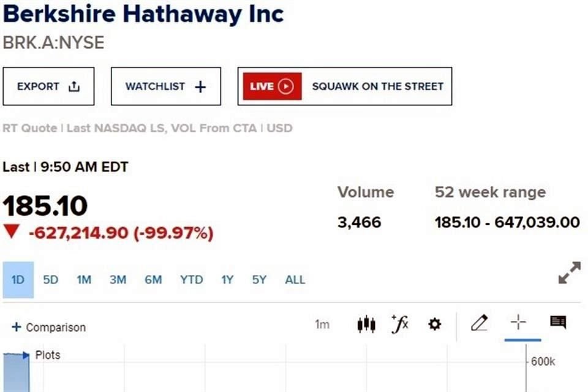
Task: Switch to the YTD chart range
Action: point(191,279)
